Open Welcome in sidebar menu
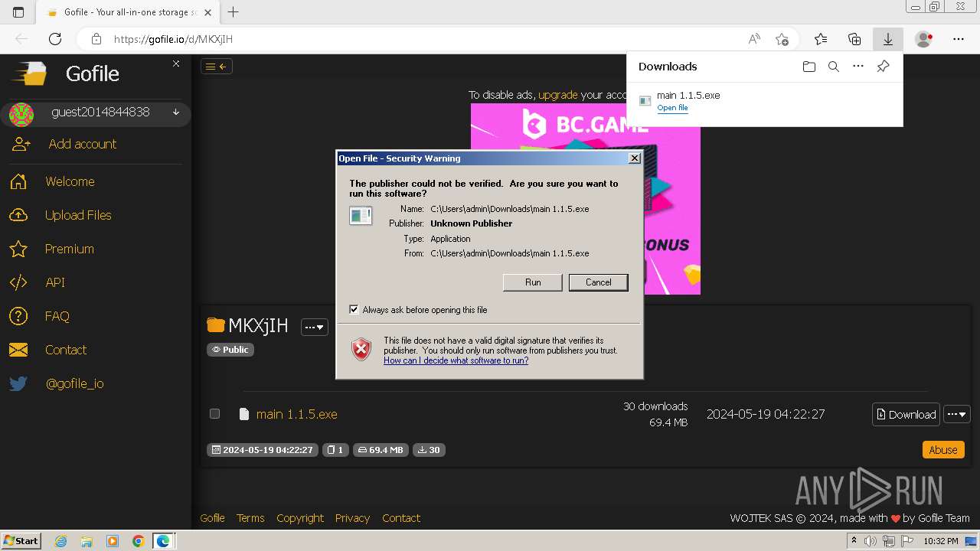This screenshot has width=980, height=551. coord(70,181)
